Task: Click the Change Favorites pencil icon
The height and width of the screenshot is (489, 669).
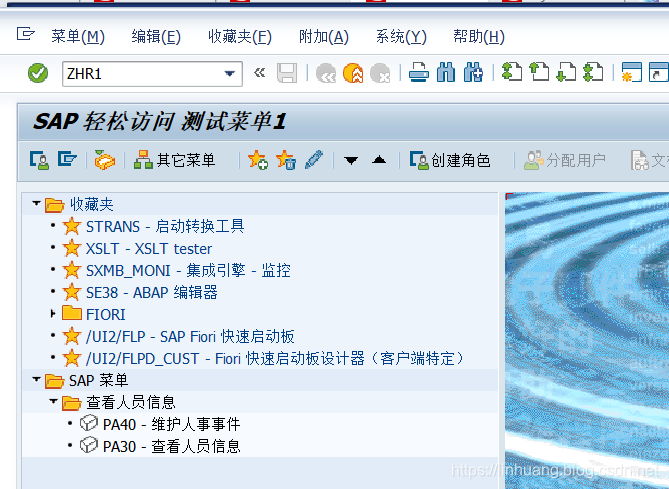Action: point(314,160)
